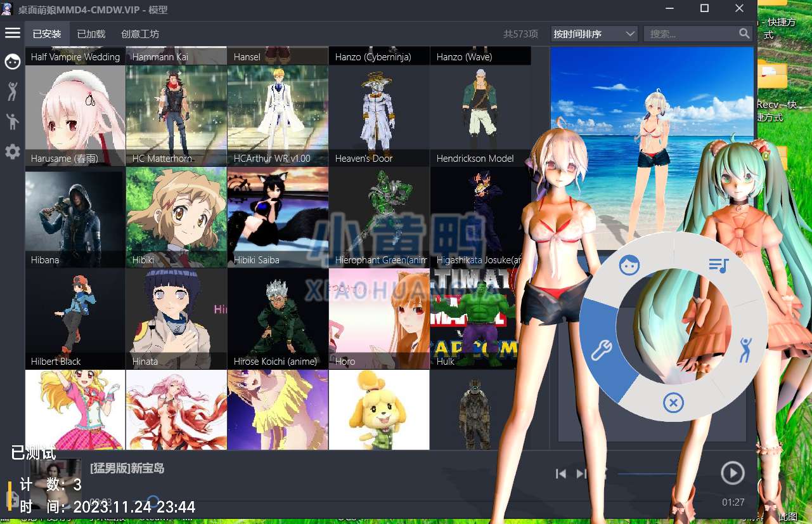Open settings gear in sidebar
The image size is (812, 524).
pyautogui.click(x=13, y=152)
